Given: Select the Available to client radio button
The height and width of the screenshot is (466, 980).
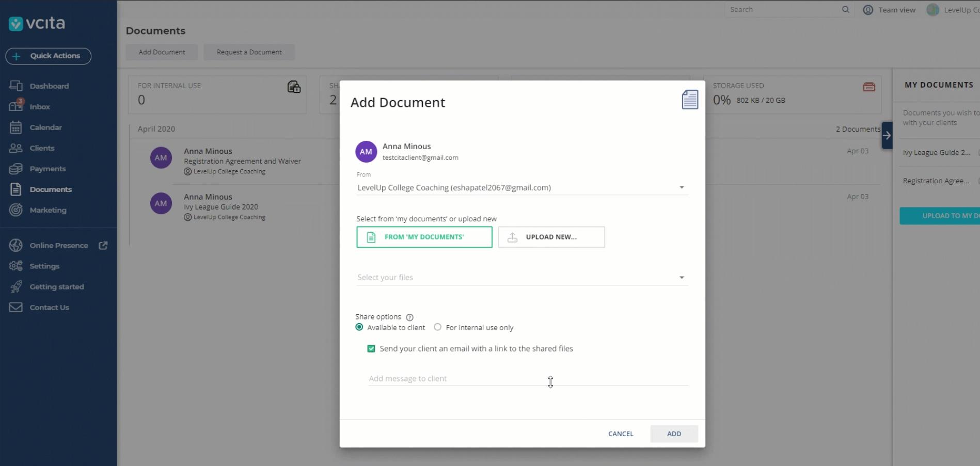Looking at the screenshot, I should (359, 327).
